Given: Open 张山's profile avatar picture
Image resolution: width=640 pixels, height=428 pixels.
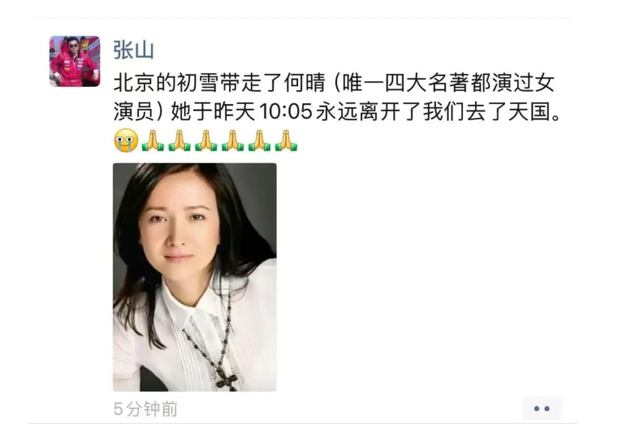Looking at the screenshot, I should click(x=74, y=61).
